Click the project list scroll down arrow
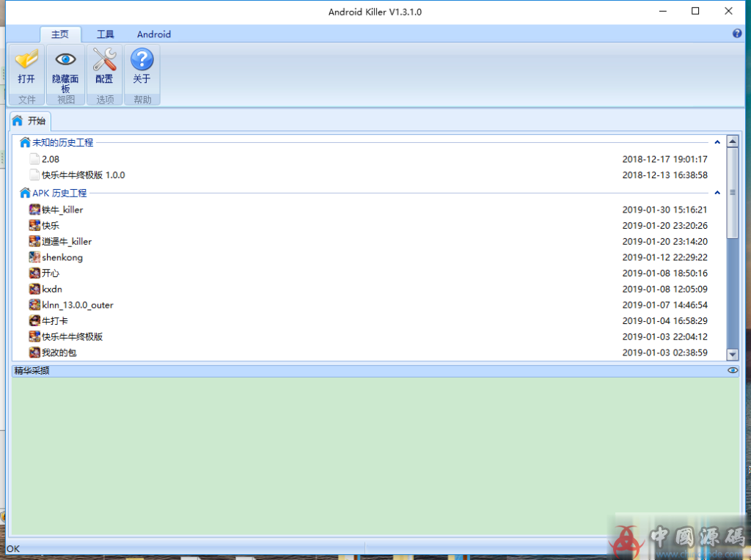 click(733, 355)
